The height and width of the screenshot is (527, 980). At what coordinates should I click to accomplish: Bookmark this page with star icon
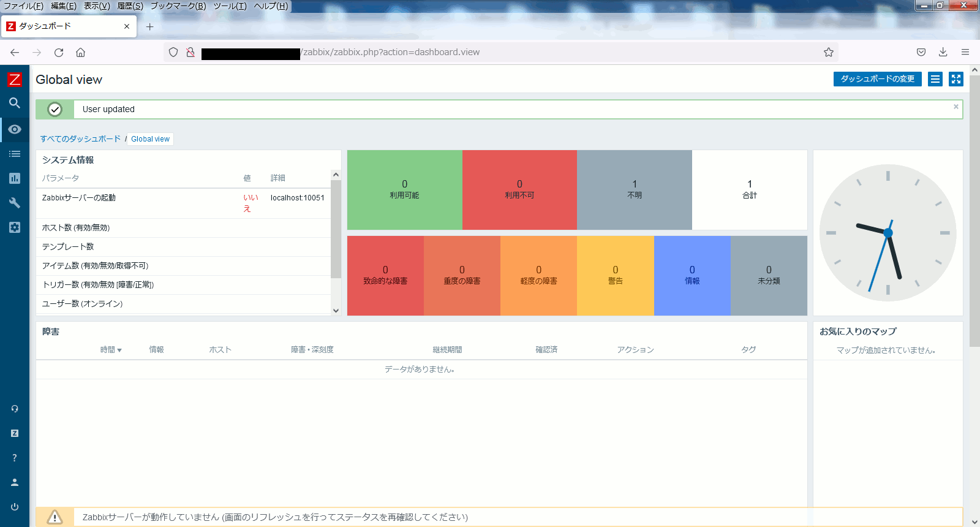829,52
